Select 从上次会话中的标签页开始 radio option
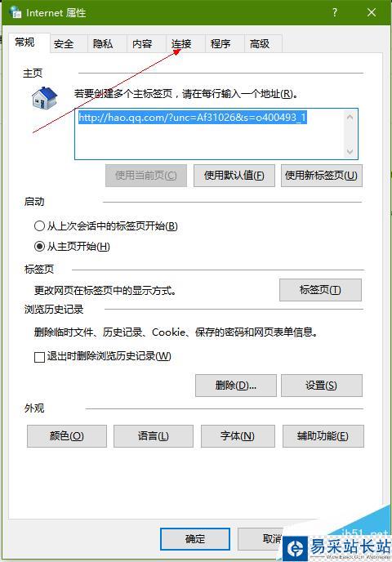This screenshot has height=562, width=392. coord(39,225)
